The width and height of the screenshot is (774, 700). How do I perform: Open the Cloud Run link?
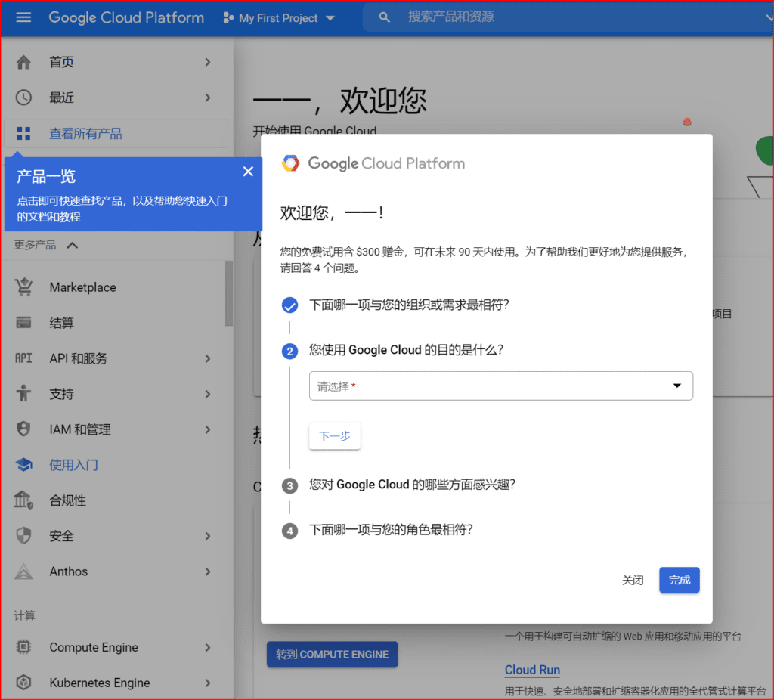click(532, 670)
